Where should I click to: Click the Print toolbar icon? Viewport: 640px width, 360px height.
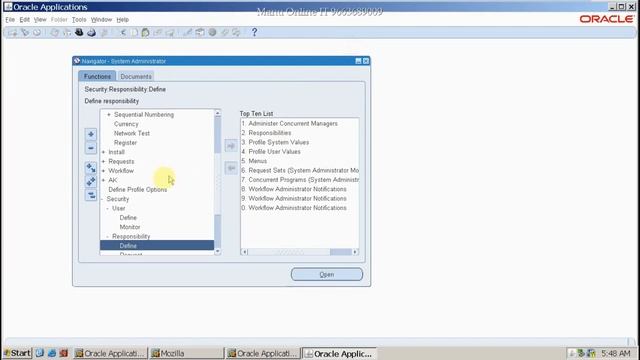91,32
